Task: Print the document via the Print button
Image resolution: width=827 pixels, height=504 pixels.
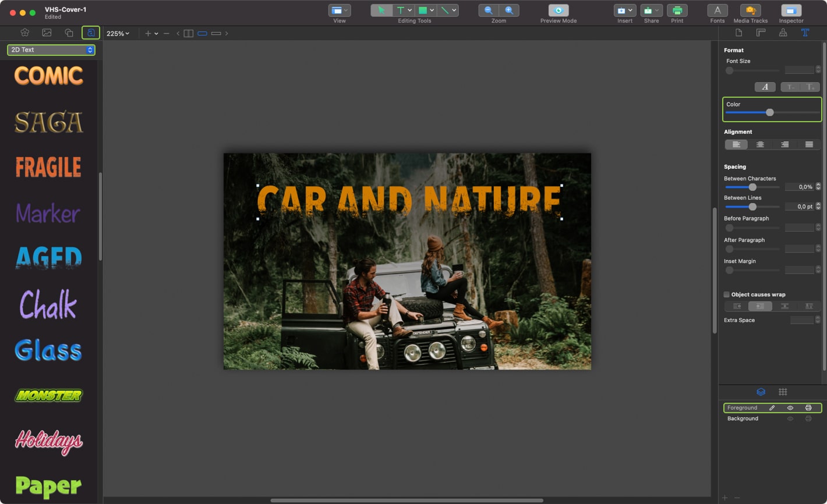Action: tap(677, 12)
